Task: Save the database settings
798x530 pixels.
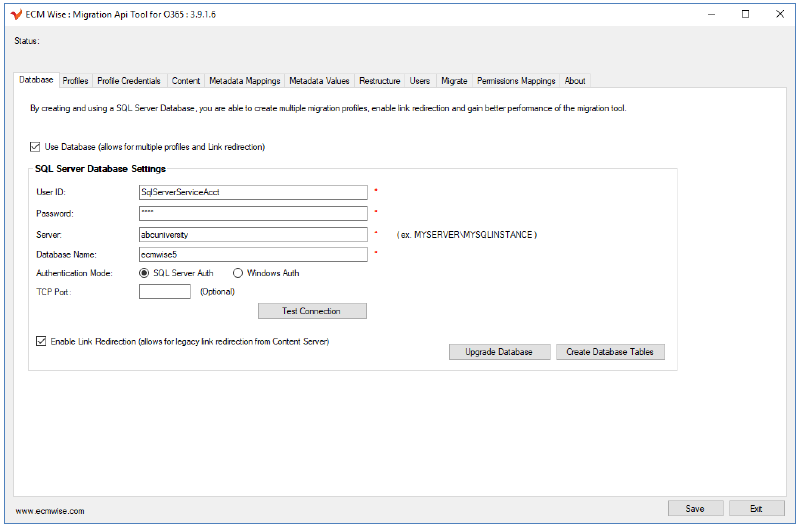Action: [x=695, y=508]
